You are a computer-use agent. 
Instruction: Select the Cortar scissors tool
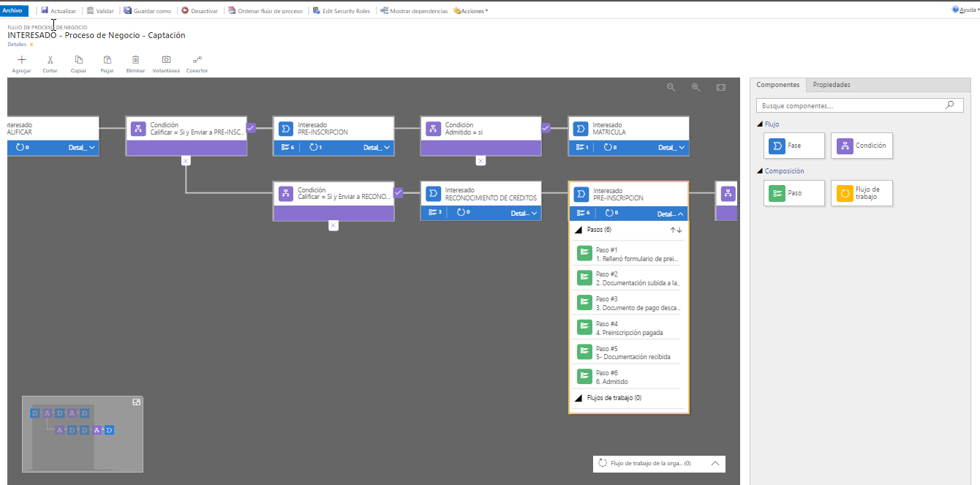[x=50, y=60]
